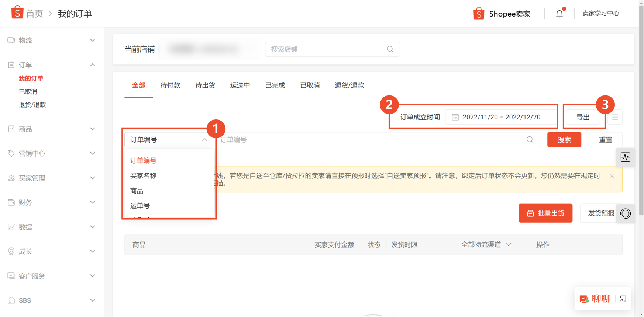Screen dimensions: 644x317
Task: Open the list menu icon beside 导出
Action: click(615, 117)
